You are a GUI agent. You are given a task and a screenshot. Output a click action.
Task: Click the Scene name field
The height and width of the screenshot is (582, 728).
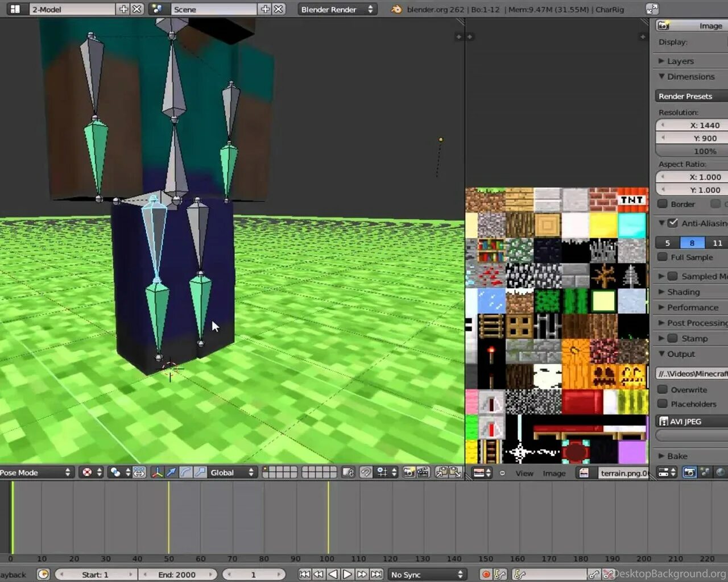click(214, 9)
